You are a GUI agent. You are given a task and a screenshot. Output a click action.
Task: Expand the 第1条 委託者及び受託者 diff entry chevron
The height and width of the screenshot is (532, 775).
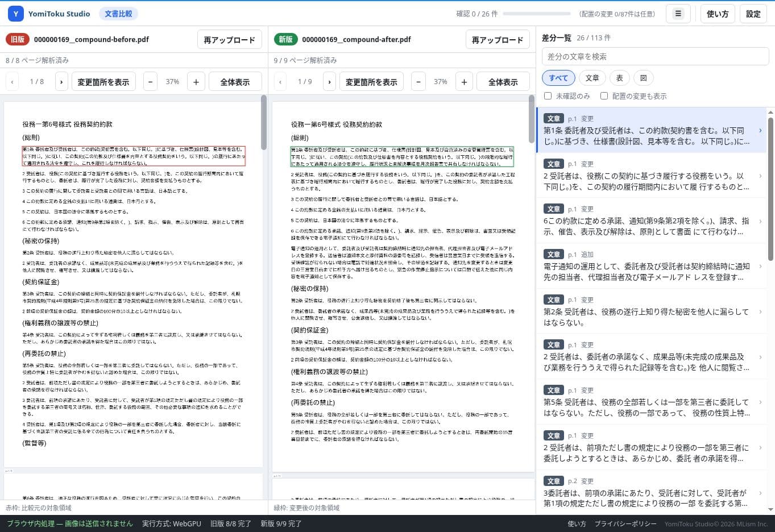760,130
